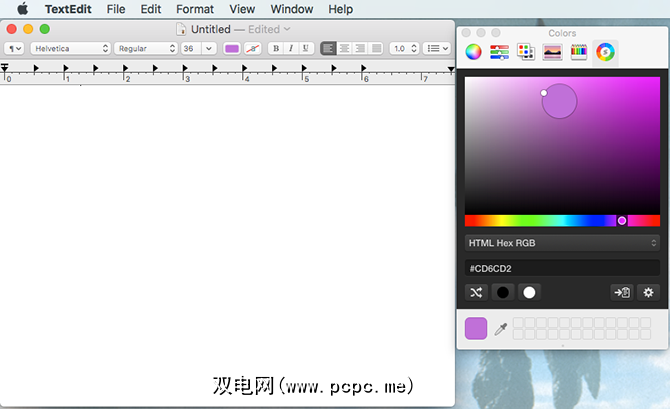Click the eyedropper color sampler
The height and width of the screenshot is (409, 670).
(x=501, y=328)
